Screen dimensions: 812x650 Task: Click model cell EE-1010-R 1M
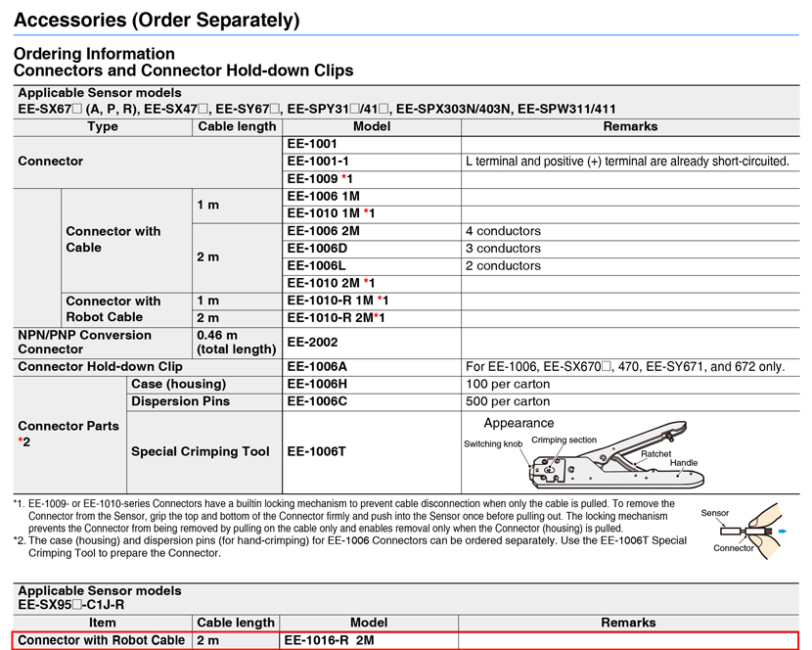(x=372, y=301)
